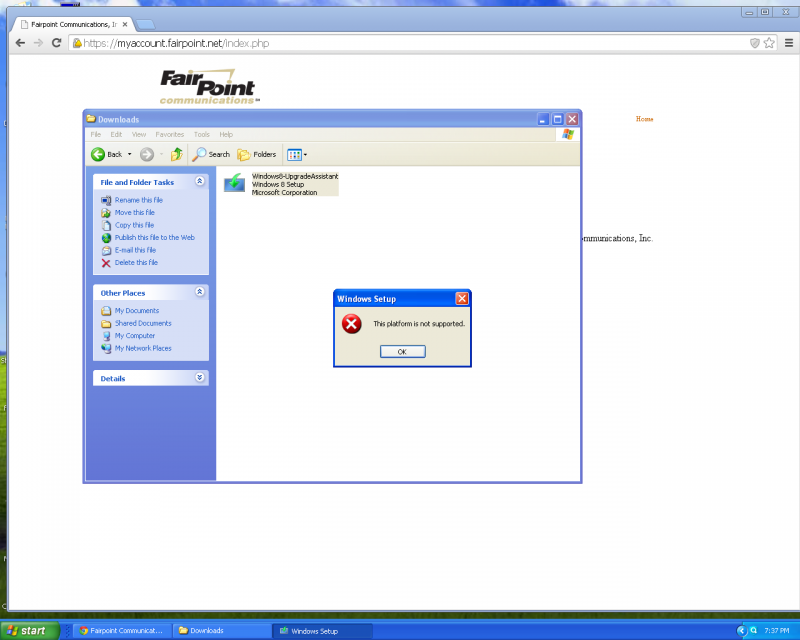Click E-mail this file

[x=135, y=250]
